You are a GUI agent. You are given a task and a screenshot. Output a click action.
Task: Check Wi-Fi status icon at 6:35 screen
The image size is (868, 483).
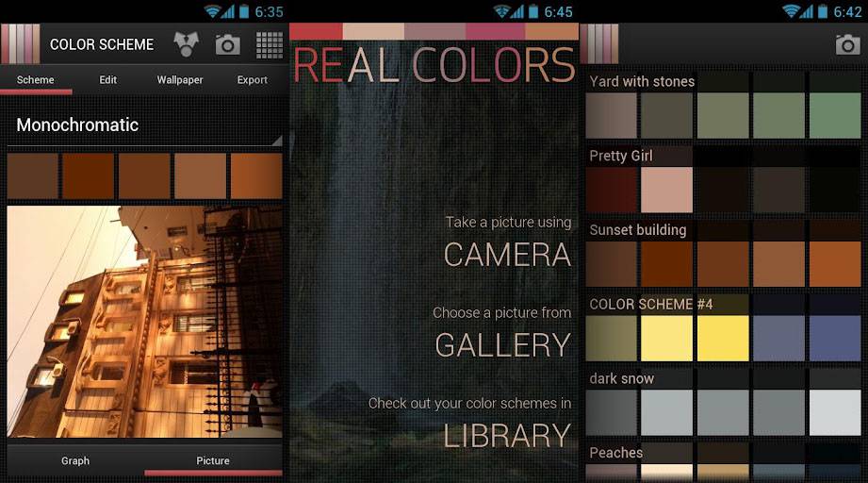click(213, 11)
